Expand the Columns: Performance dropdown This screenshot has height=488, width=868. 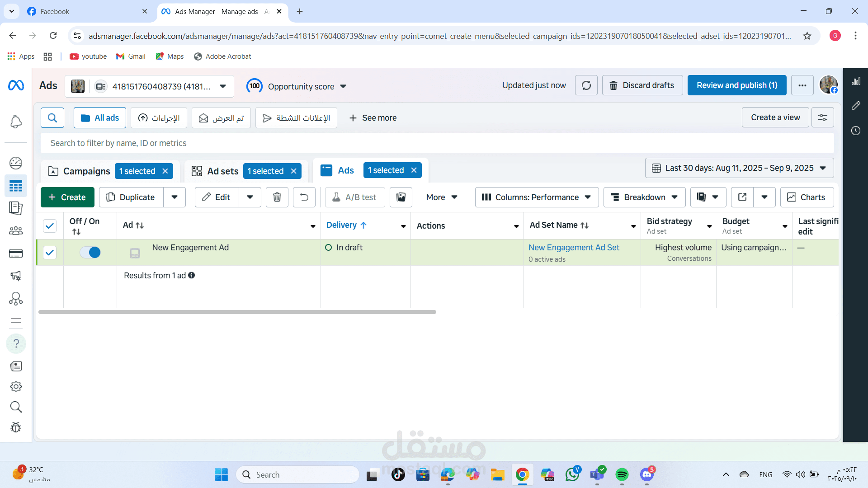tap(537, 197)
